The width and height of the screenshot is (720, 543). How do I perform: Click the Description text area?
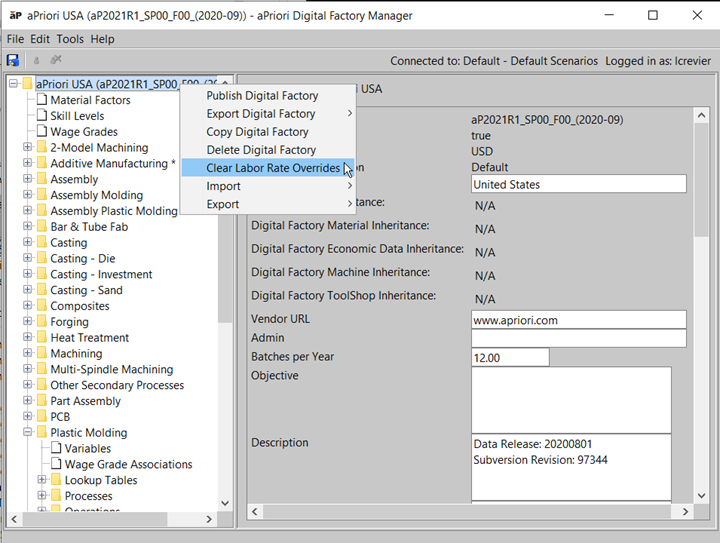[x=571, y=467]
